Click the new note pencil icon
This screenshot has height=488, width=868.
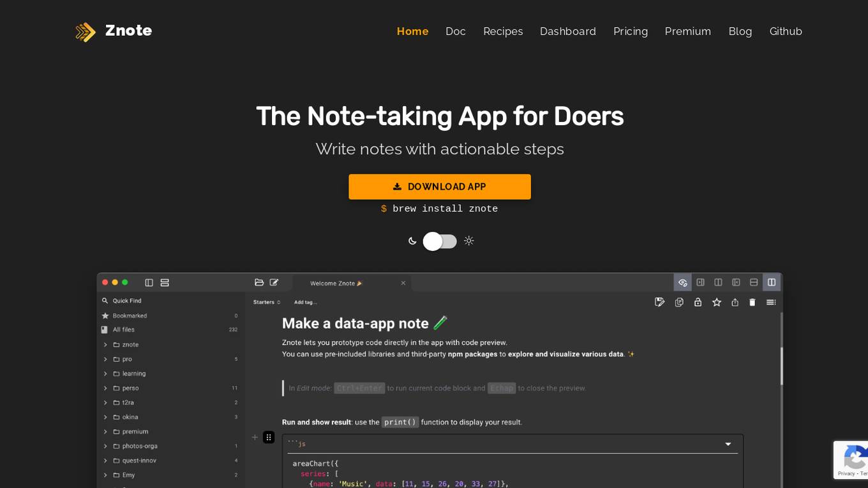(x=274, y=282)
